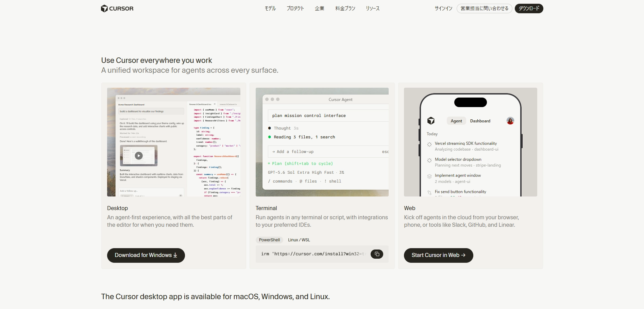This screenshot has width=644, height=309.
Task: Click the 'build a dashboard to visualize our findings' prompt
Action: click(x=151, y=111)
